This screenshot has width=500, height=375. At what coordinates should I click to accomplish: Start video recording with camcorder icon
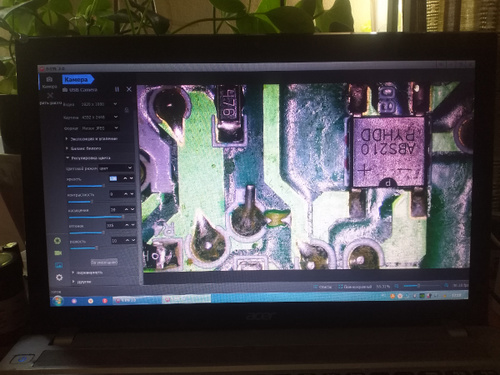(x=58, y=253)
